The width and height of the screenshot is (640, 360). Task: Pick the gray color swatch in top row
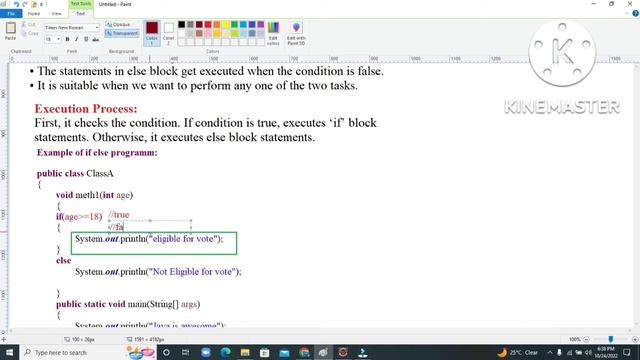tap(190, 25)
